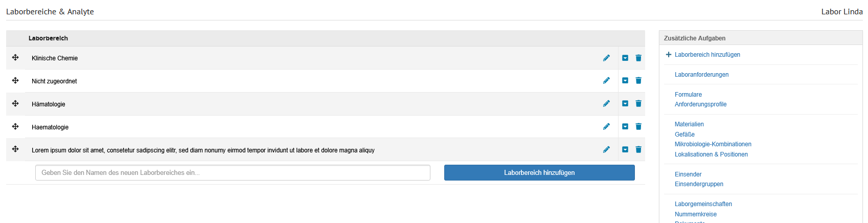This screenshot has width=868, height=223.
Task: Open Laboranforderungen in the sidebar
Action: click(x=701, y=75)
